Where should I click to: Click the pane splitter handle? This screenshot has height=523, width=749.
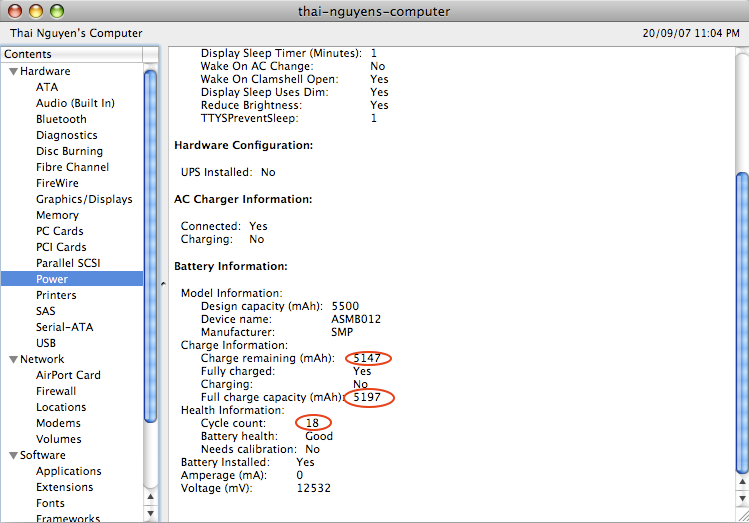click(x=163, y=285)
